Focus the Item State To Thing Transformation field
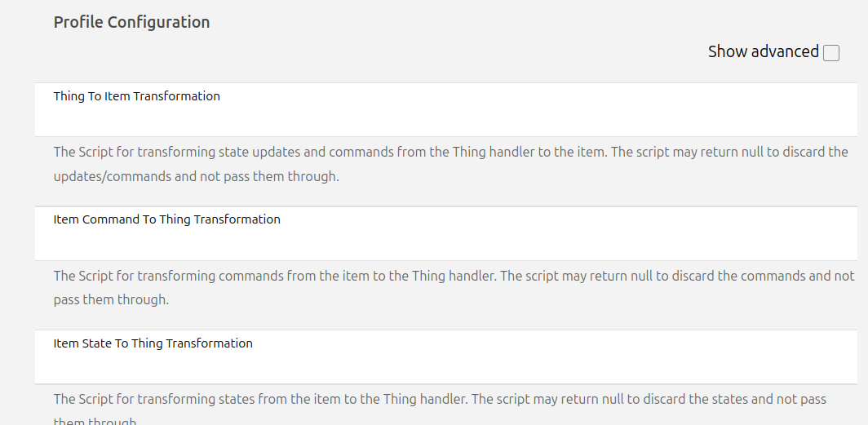 pos(445,366)
